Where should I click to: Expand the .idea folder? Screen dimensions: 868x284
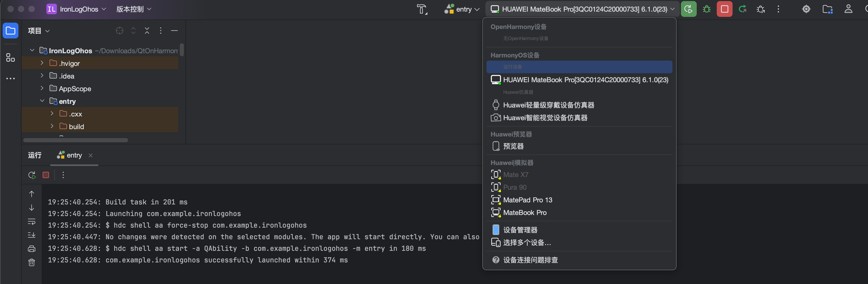42,75
